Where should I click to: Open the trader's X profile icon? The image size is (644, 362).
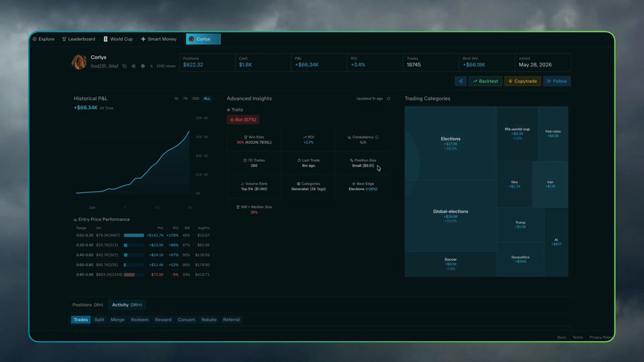(151, 66)
